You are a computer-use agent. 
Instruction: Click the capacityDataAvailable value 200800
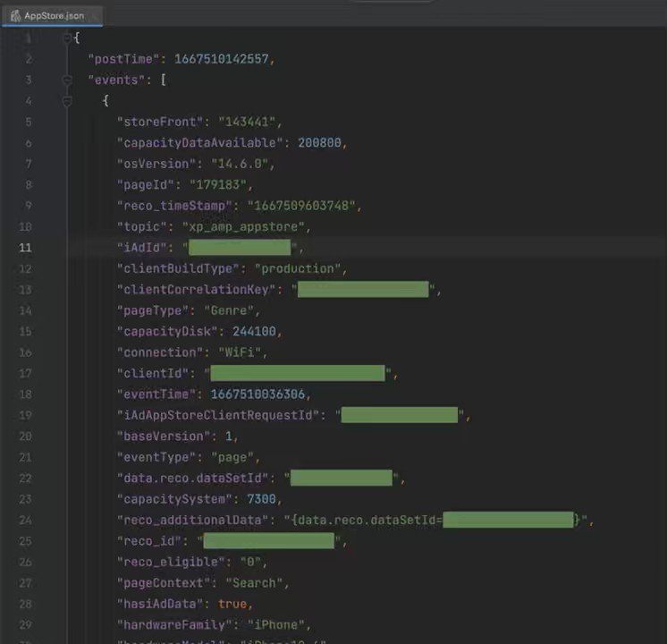pyautogui.click(x=319, y=143)
